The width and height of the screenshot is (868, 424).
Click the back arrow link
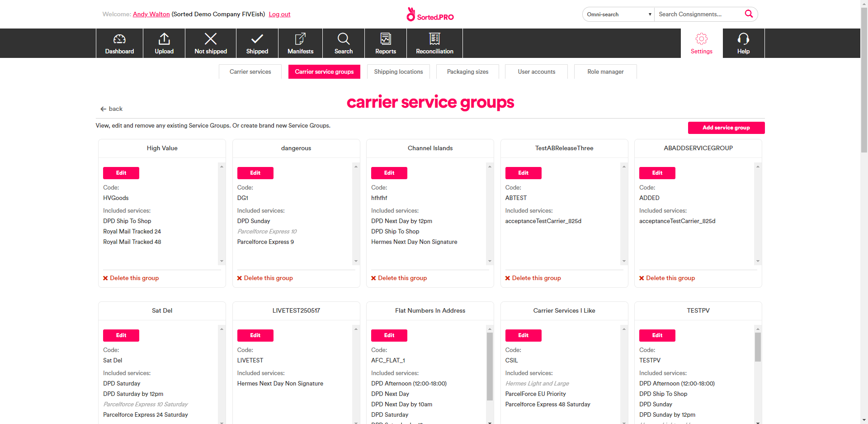[x=111, y=109]
